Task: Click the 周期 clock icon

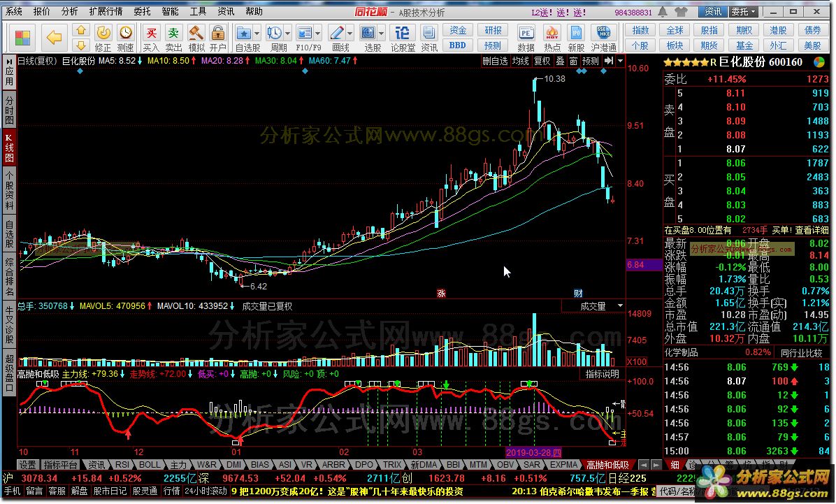Action: (275, 34)
